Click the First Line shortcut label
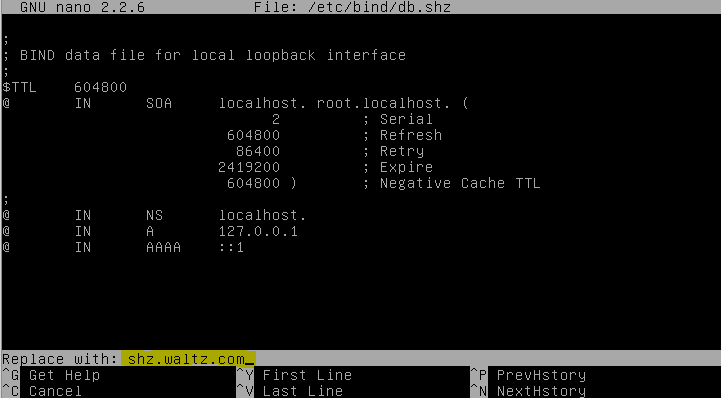 307,375
